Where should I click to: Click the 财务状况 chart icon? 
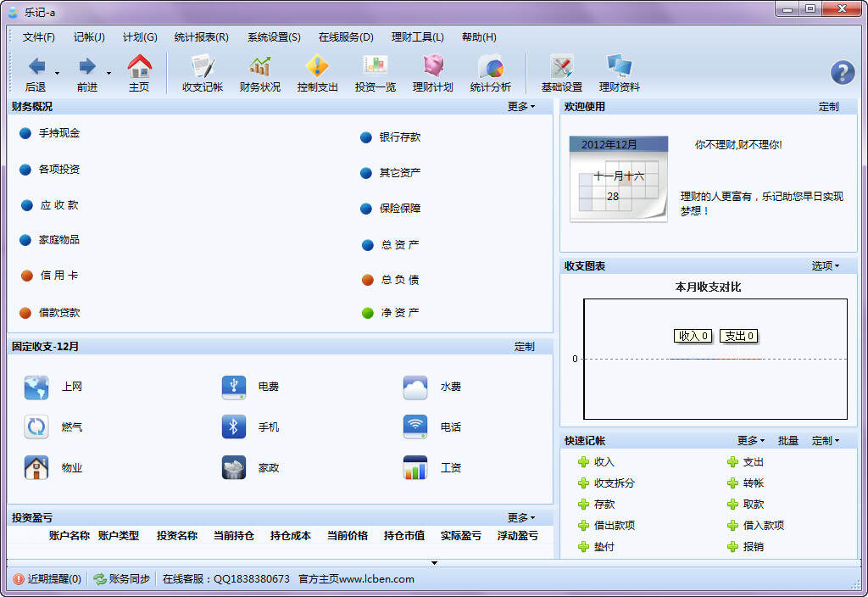click(x=259, y=67)
